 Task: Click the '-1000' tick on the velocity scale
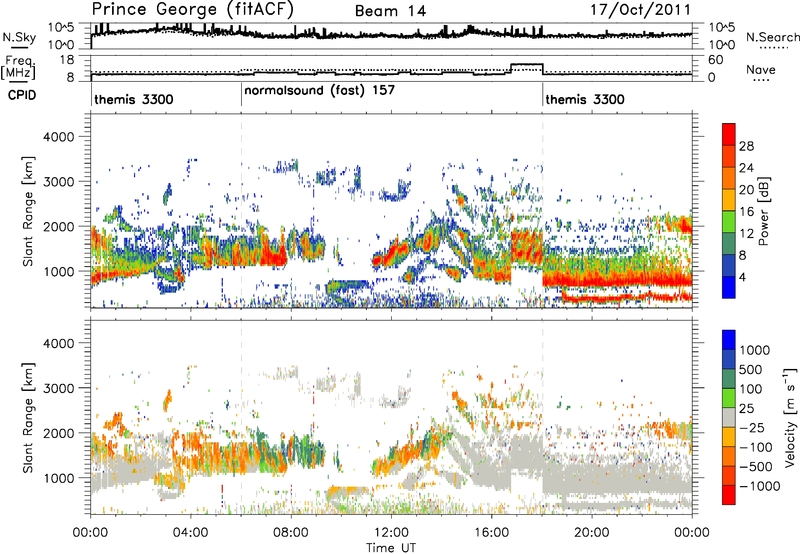[759, 486]
